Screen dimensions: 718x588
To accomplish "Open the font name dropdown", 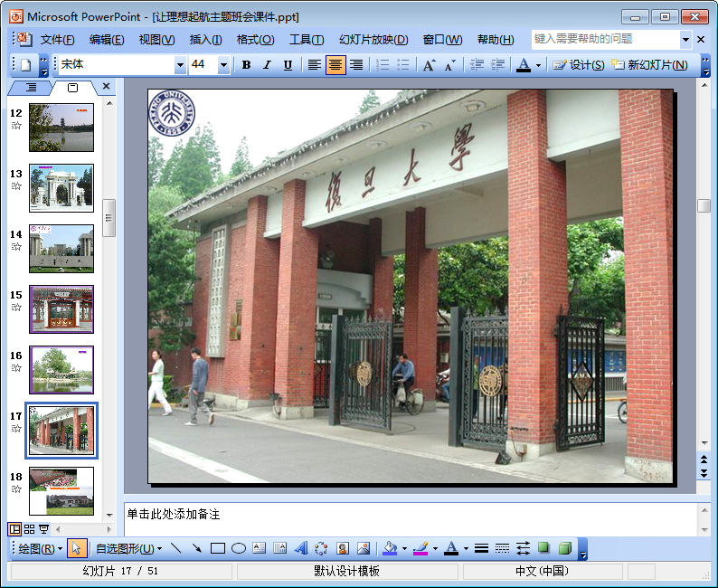I will click(181, 65).
